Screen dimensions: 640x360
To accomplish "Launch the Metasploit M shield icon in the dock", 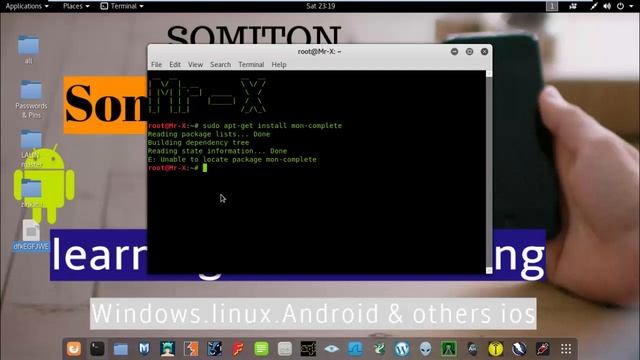I will point(144,349).
